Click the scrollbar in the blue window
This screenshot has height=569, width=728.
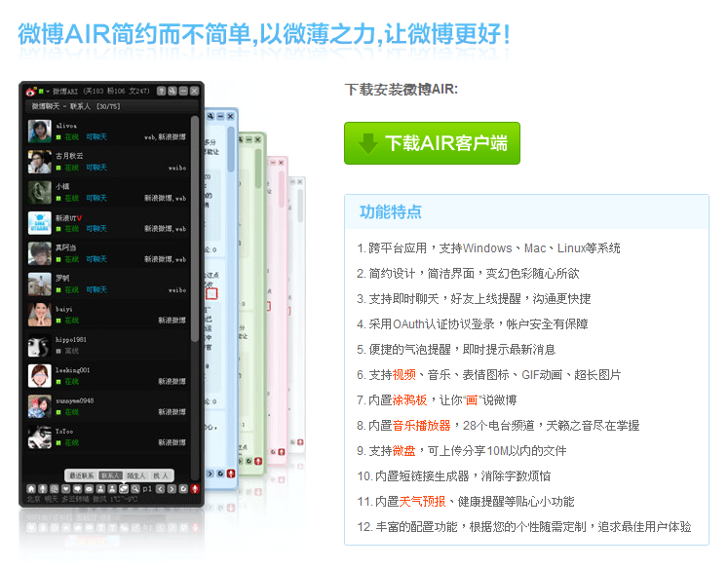click(231, 149)
